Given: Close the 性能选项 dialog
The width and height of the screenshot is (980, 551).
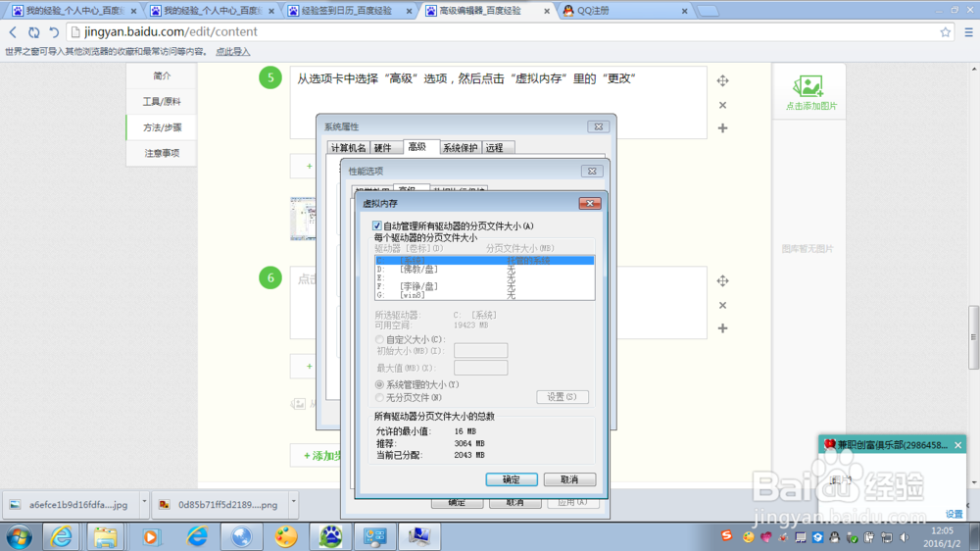Looking at the screenshot, I should [592, 171].
